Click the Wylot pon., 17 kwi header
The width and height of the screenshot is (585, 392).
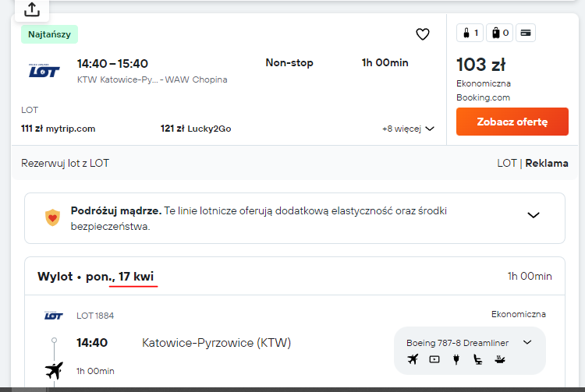[95, 277]
